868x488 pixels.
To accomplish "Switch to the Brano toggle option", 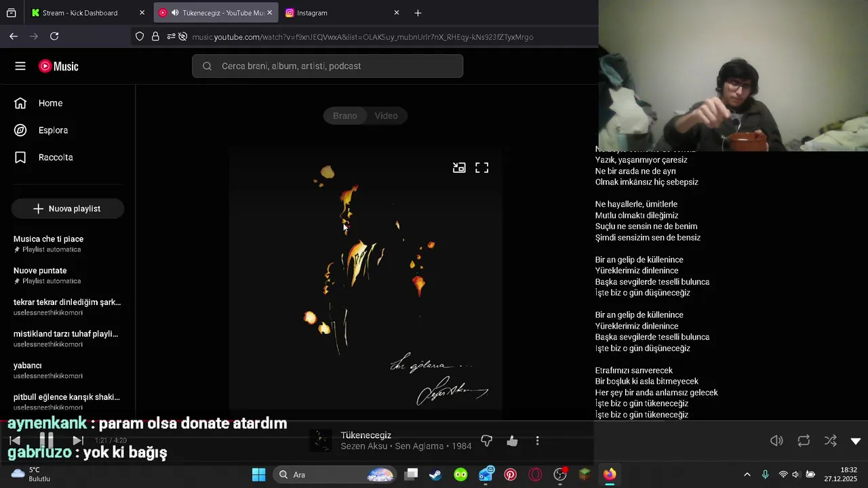I will [344, 115].
